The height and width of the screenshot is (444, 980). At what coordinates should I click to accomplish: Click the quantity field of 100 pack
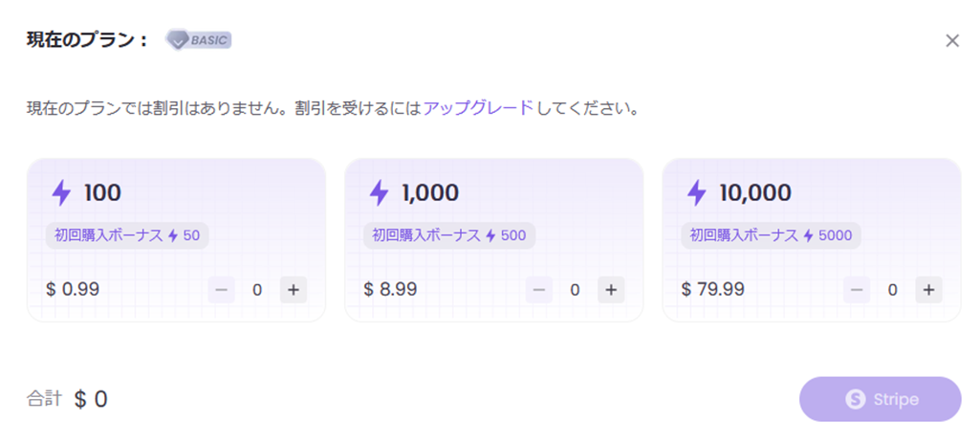pos(257,290)
